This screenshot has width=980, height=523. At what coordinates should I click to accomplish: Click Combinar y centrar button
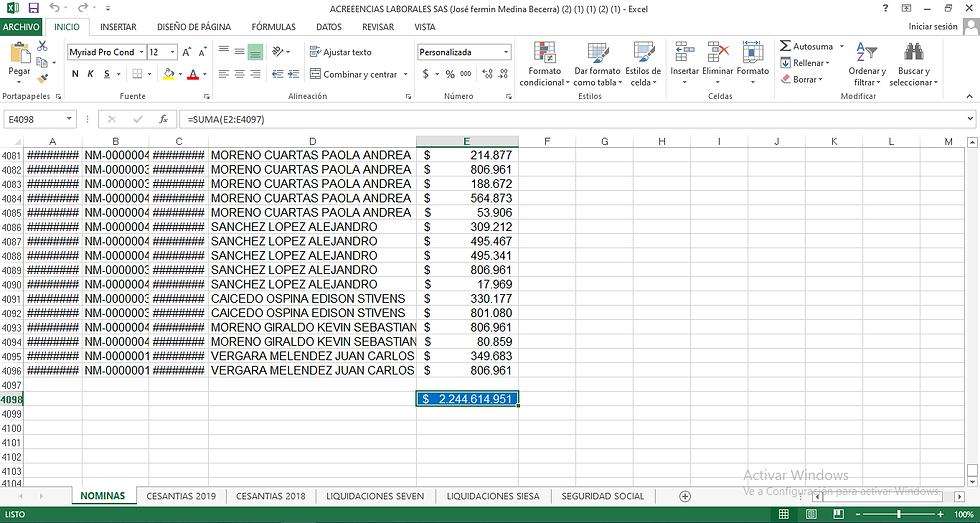click(353, 74)
